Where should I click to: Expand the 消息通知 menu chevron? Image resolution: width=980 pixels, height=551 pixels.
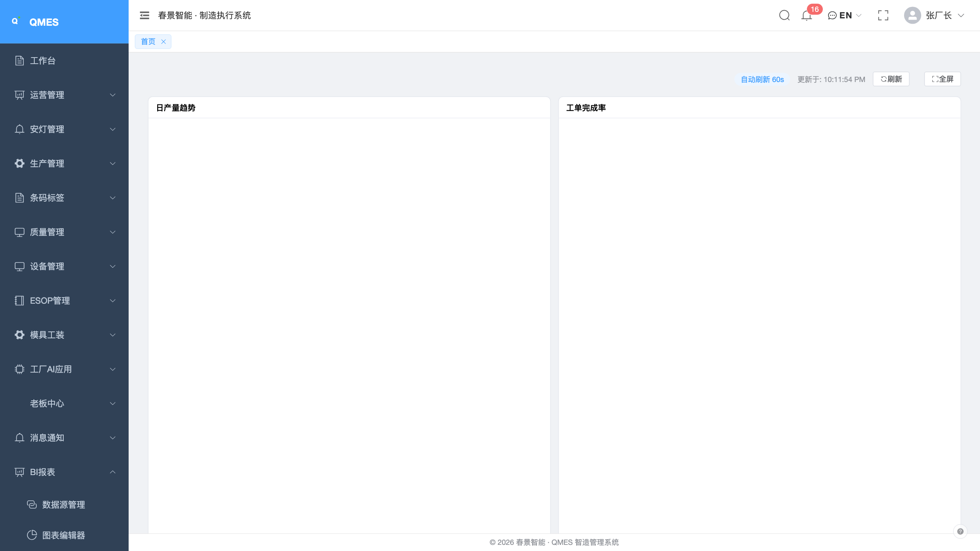tap(113, 438)
